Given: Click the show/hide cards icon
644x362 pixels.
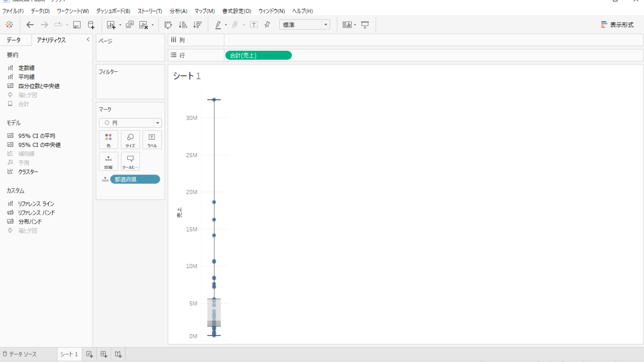Looking at the screenshot, I should [x=347, y=25].
